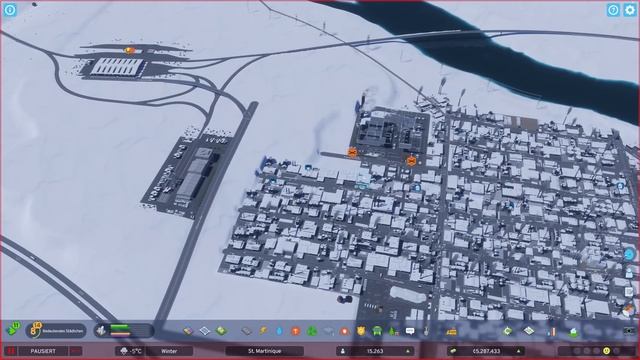Image resolution: width=640 pixels, height=360 pixels.
Task: Select the signature buildings icon
Action: coord(221,331)
